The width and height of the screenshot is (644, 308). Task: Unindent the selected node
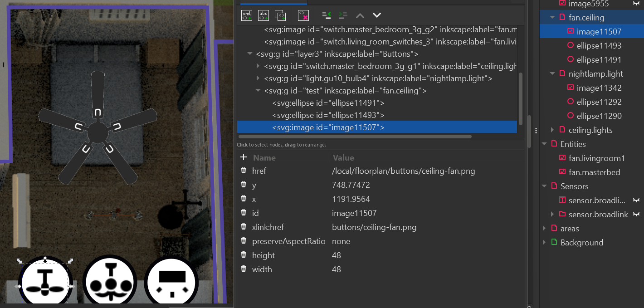pos(327,15)
